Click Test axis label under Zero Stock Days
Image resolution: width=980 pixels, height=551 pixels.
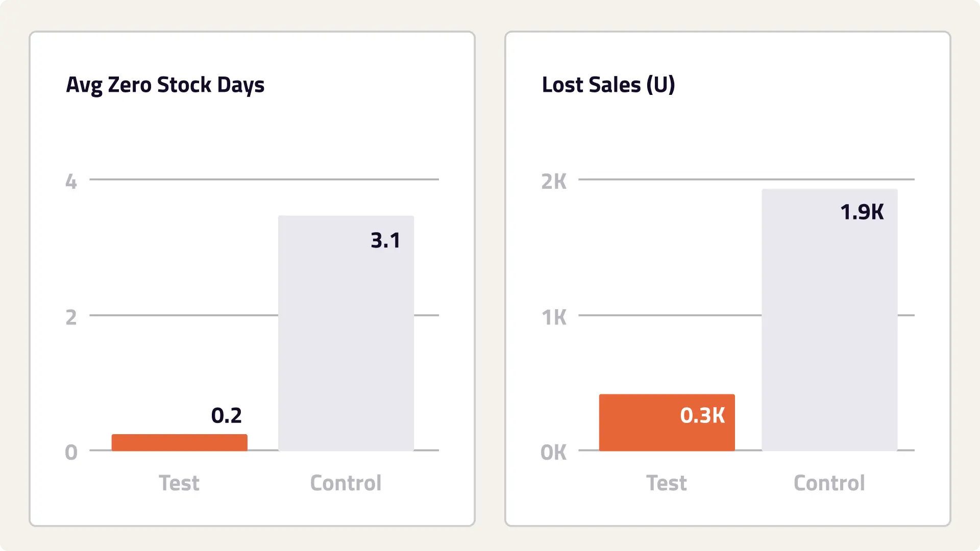pyautogui.click(x=179, y=483)
